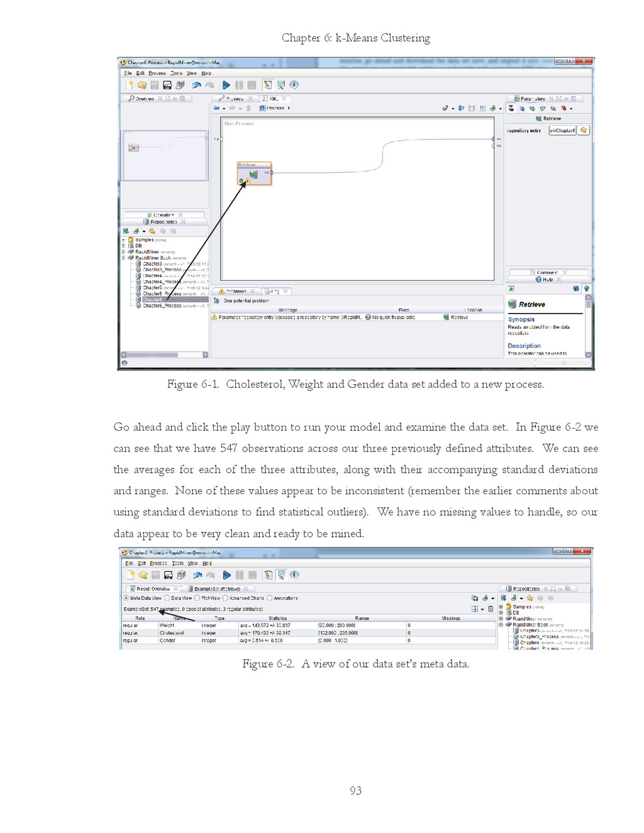Viewport: 644px width, 833px height.
Task: Run the process with upper Play button
Action: (226, 85)
